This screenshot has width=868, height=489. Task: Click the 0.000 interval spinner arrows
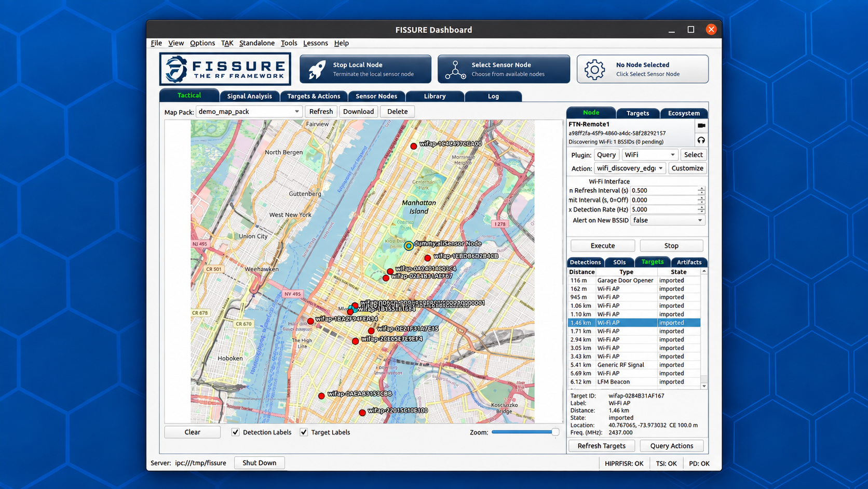coord(701,200)
